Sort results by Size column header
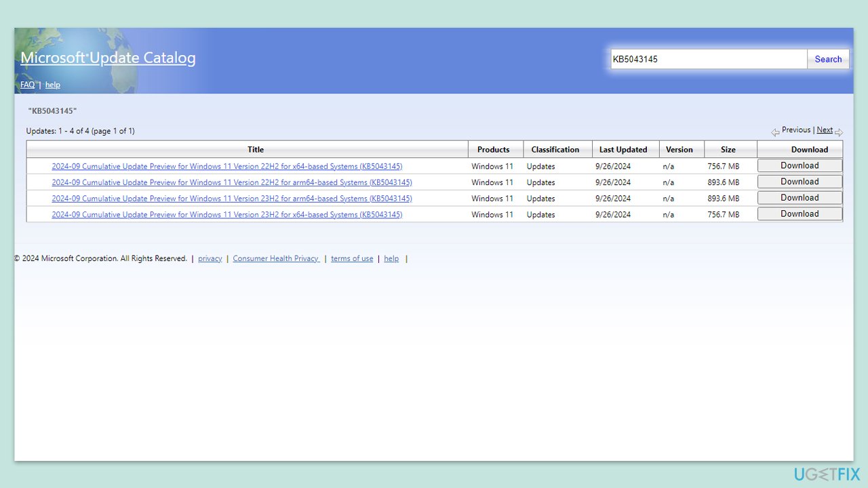The width and height of the screenshot is (868, 488). click(728, 150)
